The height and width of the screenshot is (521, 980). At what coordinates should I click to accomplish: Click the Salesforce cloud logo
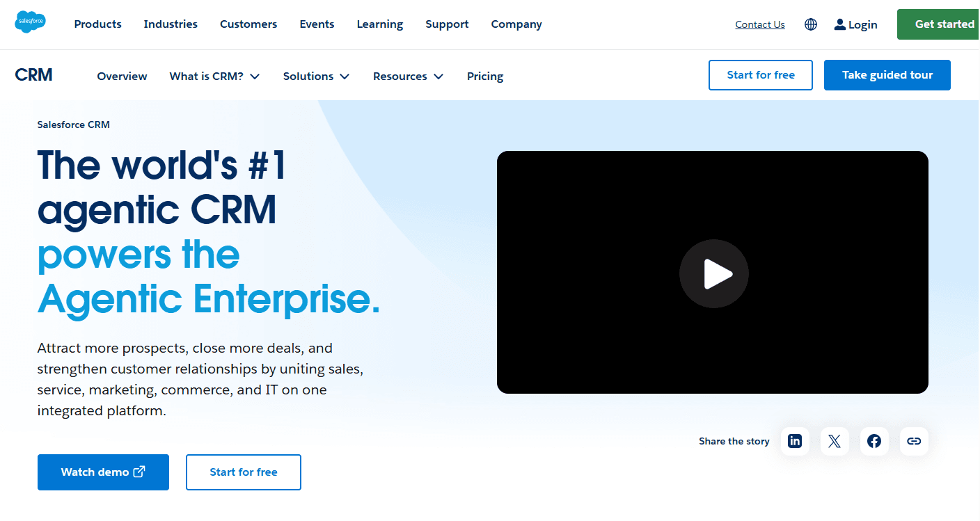(30, 22)
